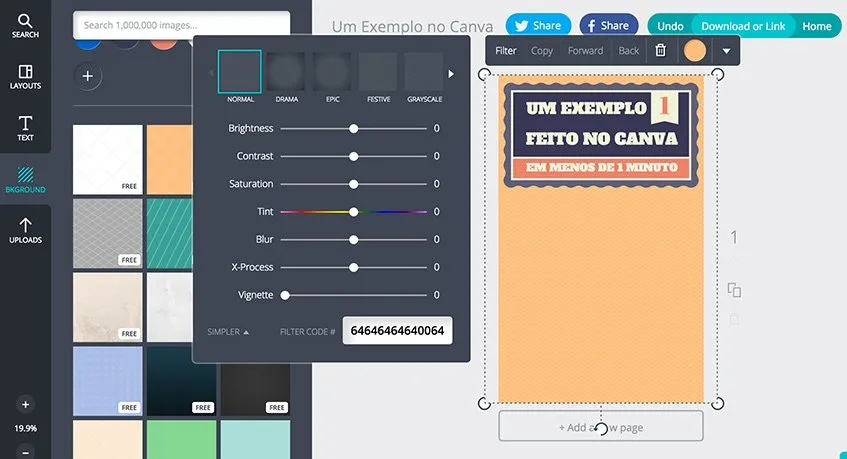Open the Uploads panel
This screenshot has width=847, height=459.
[x=25, y=231]
